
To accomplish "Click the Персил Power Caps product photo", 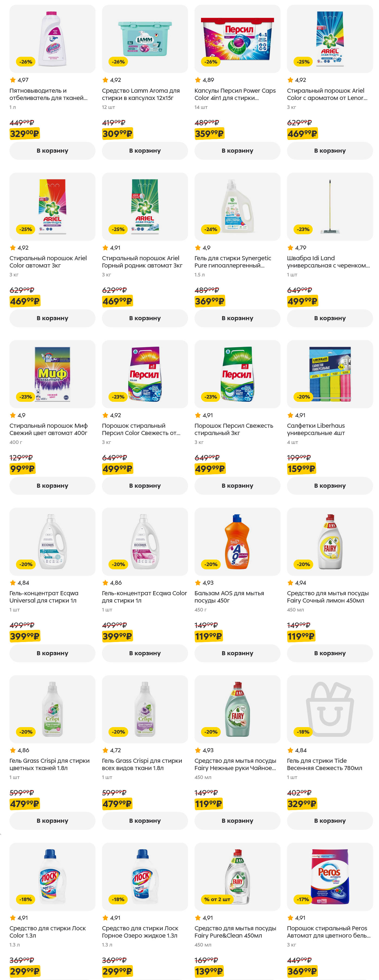I will [x=237, y=39].
